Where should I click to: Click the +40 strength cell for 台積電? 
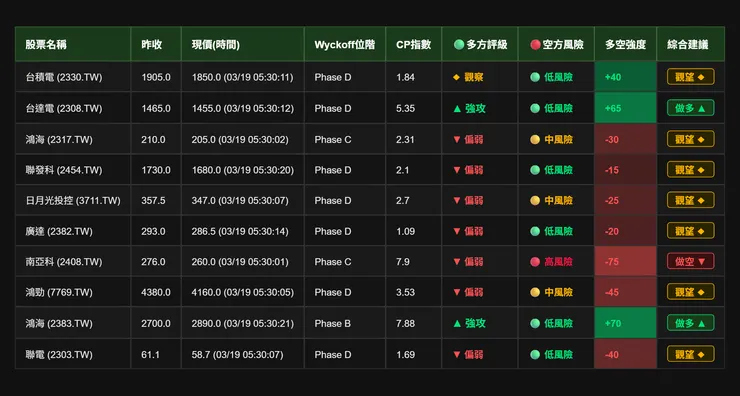click(625, 77)
